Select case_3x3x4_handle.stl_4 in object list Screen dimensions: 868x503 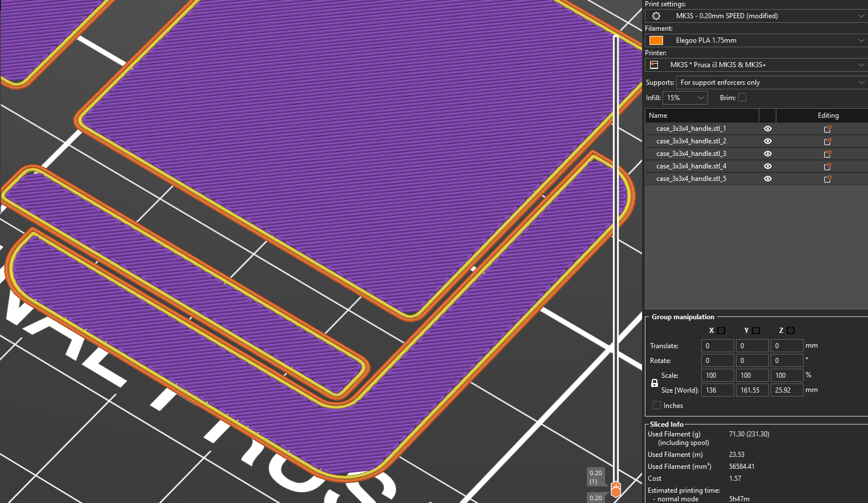click(x=691, y=166)
